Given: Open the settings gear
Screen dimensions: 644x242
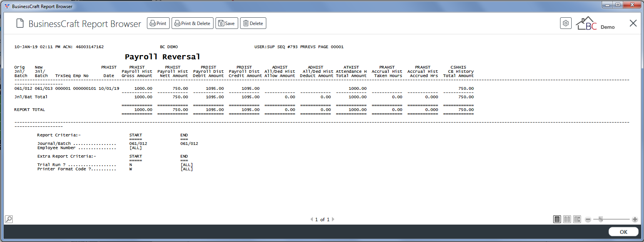Looking at the screenshot, I should [565, 23].
